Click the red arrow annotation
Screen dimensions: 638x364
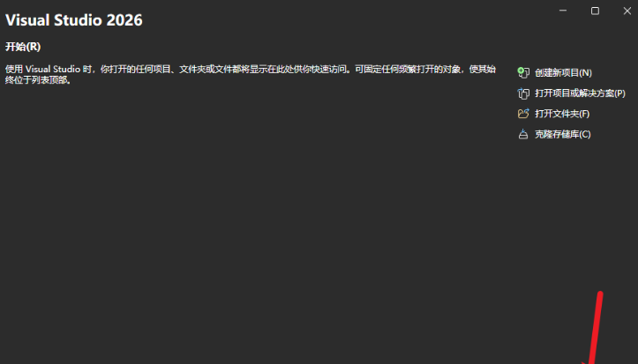pyautogui.click(x=594, y=328)
